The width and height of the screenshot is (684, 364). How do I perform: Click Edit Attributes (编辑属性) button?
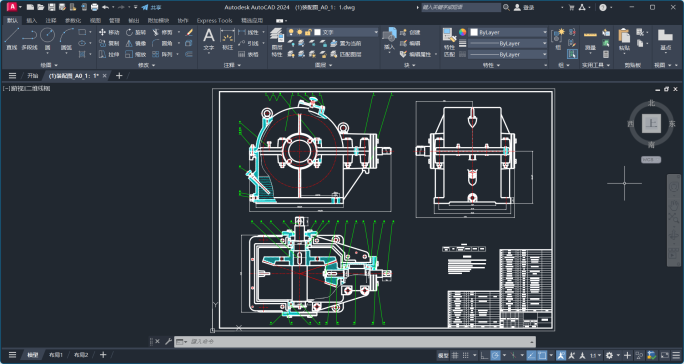415,55
